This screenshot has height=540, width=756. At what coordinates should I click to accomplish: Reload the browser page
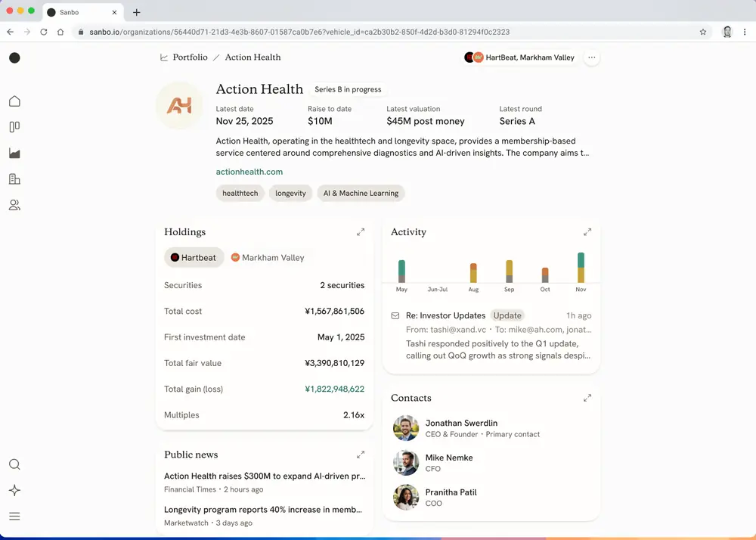tap(43, 32)
